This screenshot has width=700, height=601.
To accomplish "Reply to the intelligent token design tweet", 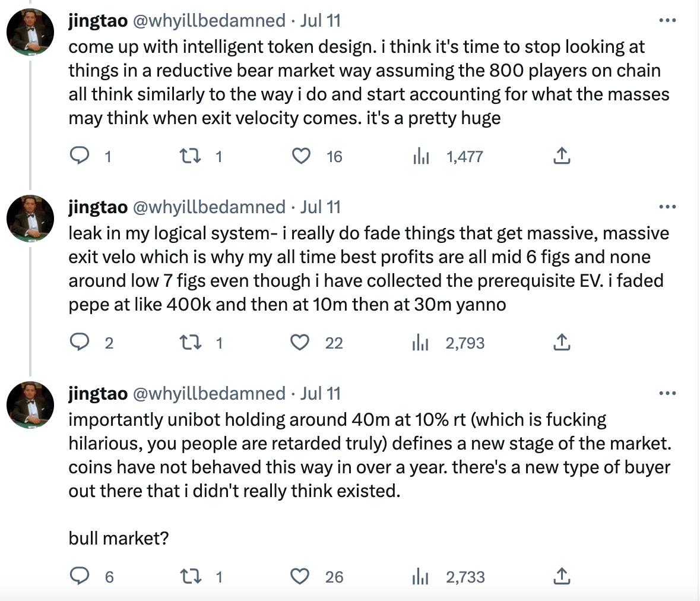I will pos(80,156).
